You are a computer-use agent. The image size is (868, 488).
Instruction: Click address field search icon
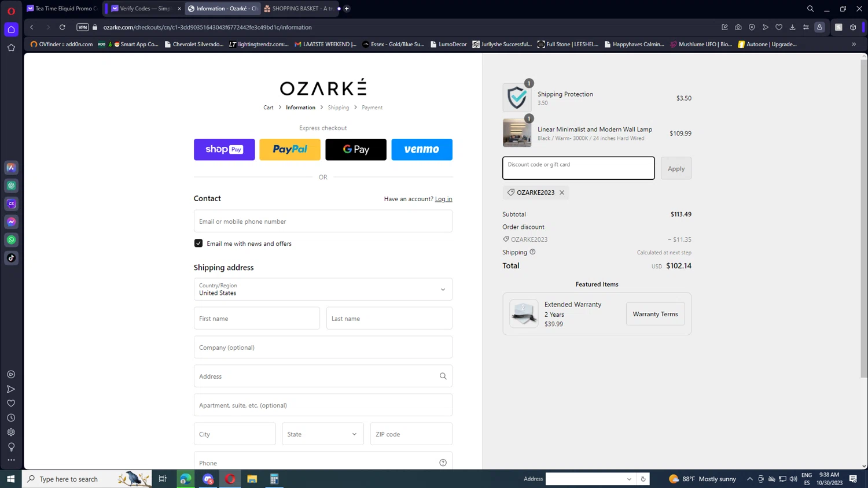pos(443,376)
